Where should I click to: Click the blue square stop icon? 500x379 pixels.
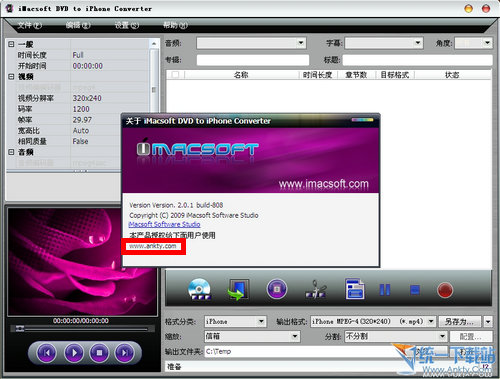(x=415, y=290)
